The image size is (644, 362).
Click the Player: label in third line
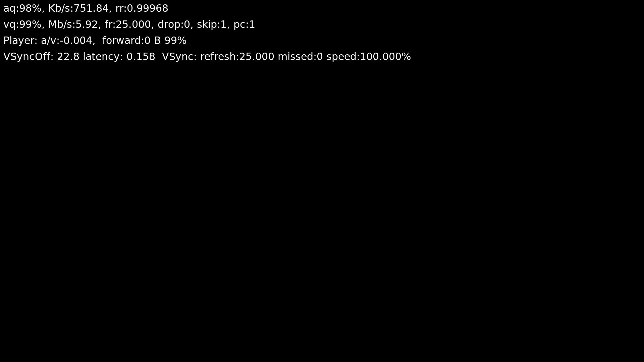(20, 41)
